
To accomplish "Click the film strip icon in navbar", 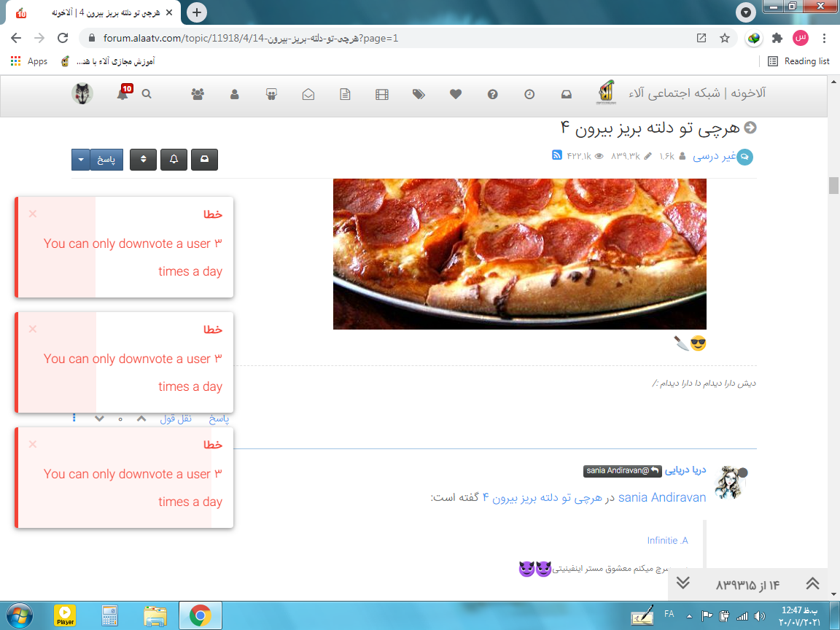I will tap(382, 94).
